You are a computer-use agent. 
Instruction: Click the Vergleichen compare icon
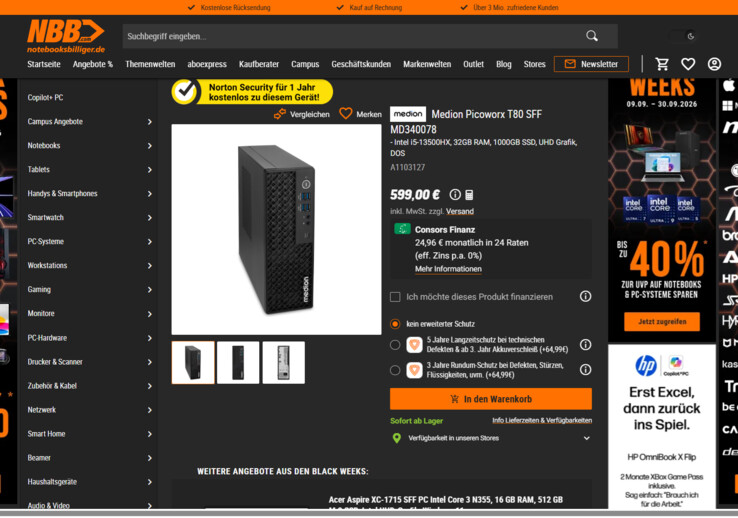pos(280,114)
